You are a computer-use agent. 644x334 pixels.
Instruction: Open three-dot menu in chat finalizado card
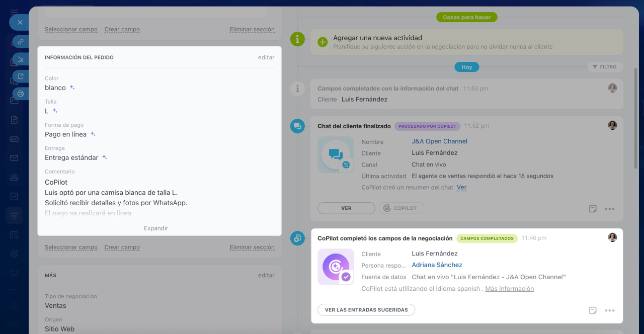pyautogui.click(x=609, y=209)
